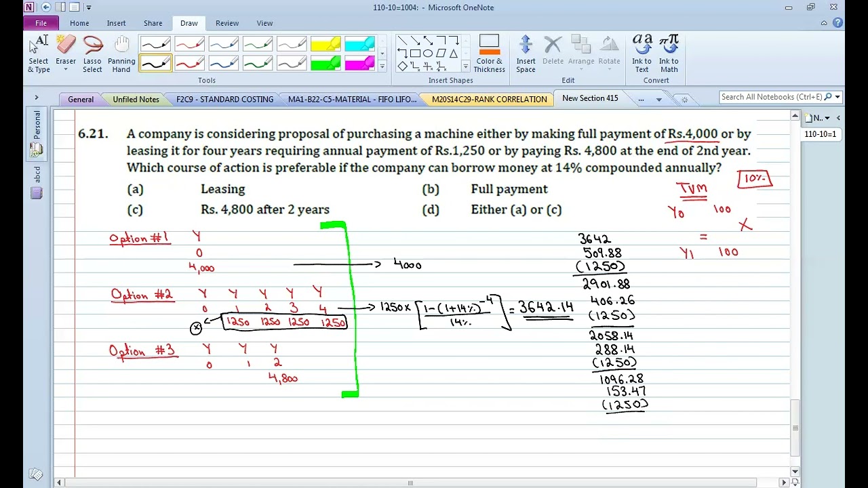
Task: Convert ink using Ink to Math
Action: 669,54
